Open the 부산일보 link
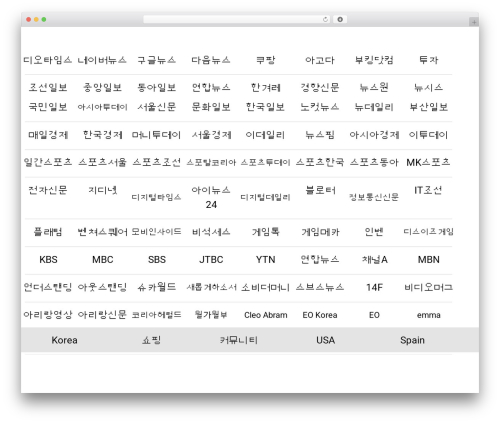The height and width of the screenshot is (423, 500). 428,107
